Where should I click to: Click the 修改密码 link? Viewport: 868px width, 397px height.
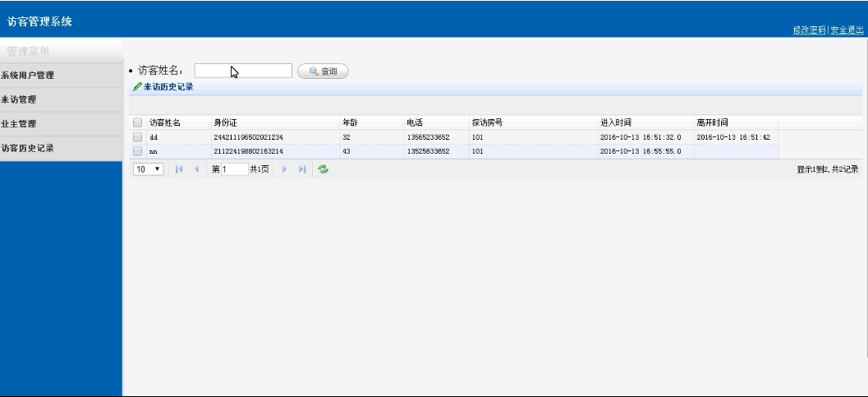click(x=810, y=30)
